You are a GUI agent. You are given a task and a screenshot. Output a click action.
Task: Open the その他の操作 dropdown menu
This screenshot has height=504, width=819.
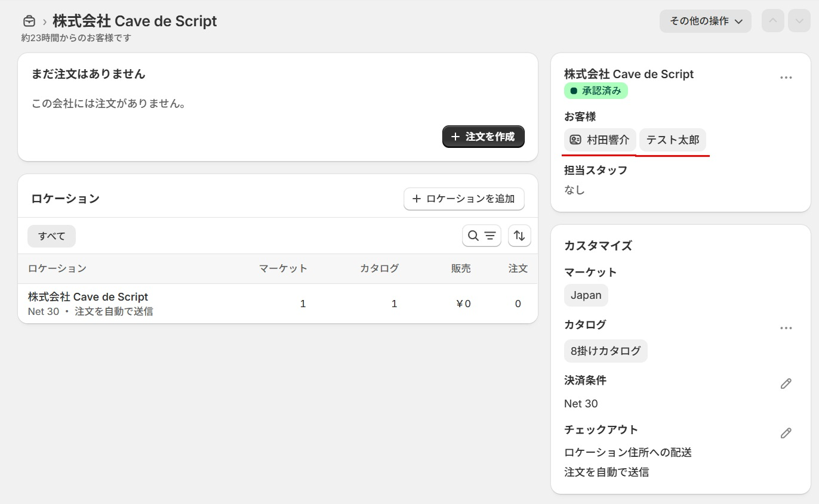click(x=705, y=21)
